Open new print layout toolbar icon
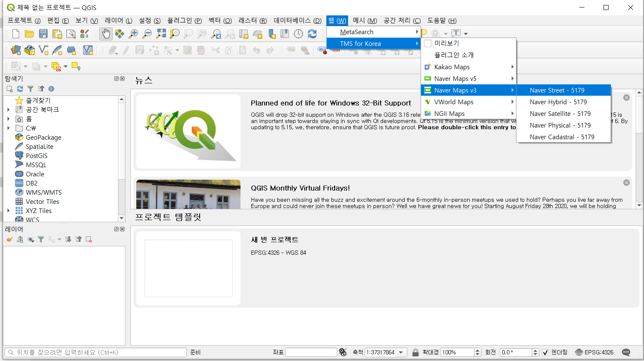644x361 pixels. [57, 34]
